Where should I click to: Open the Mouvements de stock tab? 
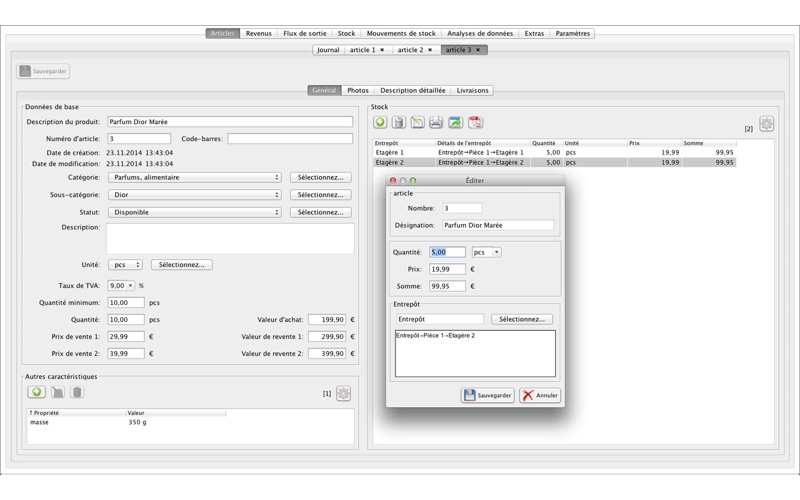[x=401, y=33]
